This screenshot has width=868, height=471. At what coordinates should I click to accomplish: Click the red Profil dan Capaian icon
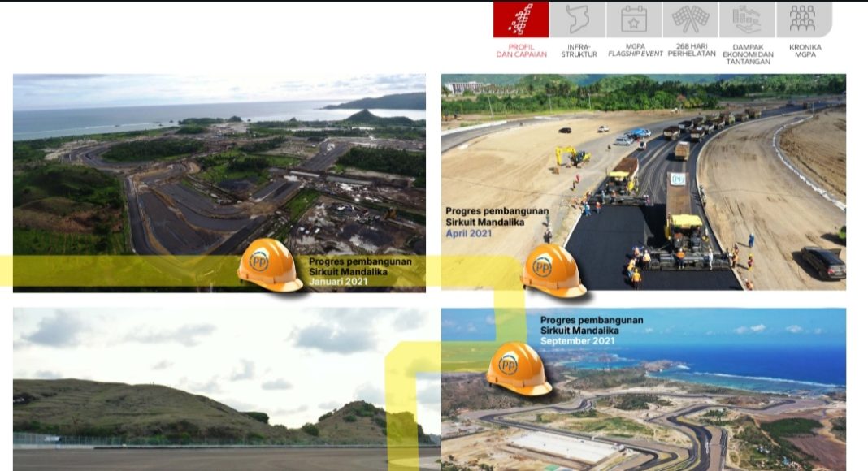tap(521, 19)
